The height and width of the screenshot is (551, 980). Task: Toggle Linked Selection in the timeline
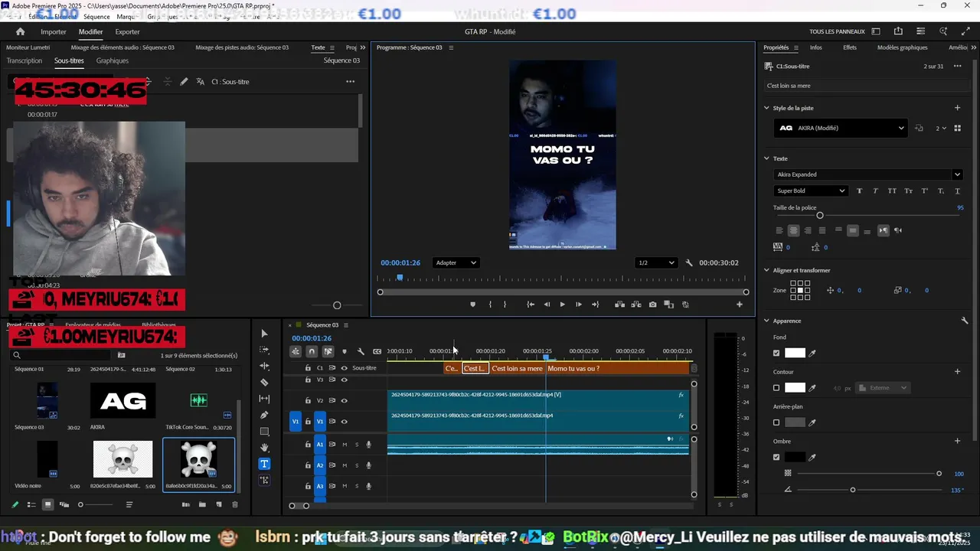(328, 351)
